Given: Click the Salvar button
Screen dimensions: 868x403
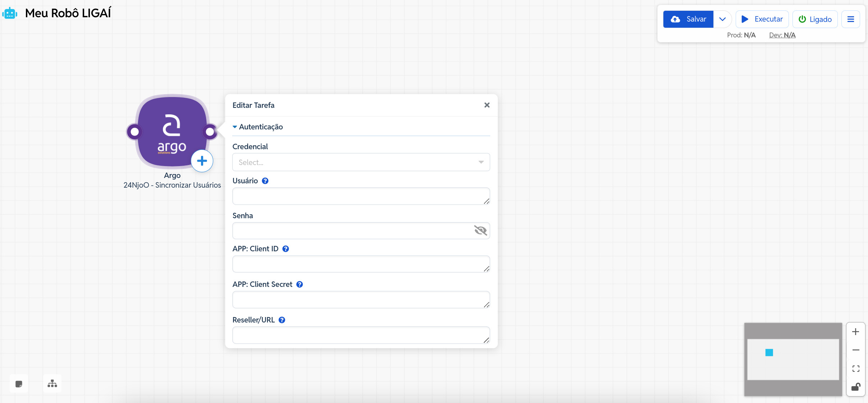Looking at the screenshot, I should coord(688,19).
